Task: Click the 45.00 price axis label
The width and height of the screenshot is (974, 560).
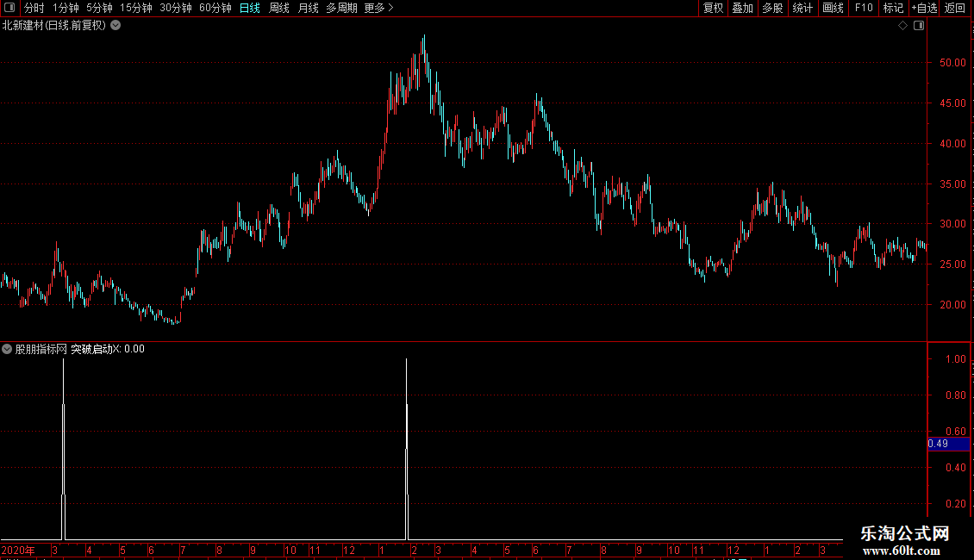Action: 952,103
